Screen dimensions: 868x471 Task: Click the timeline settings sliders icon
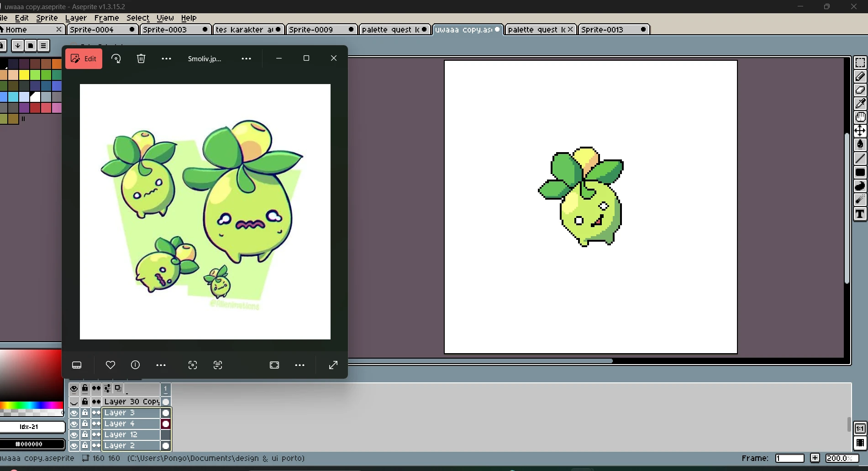[107, 388]
